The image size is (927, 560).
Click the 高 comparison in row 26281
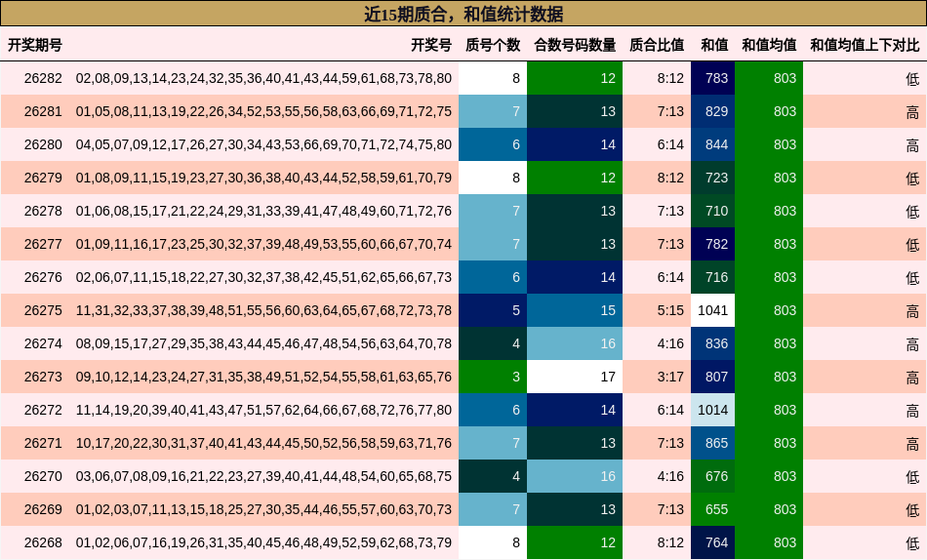click(912, 112)
